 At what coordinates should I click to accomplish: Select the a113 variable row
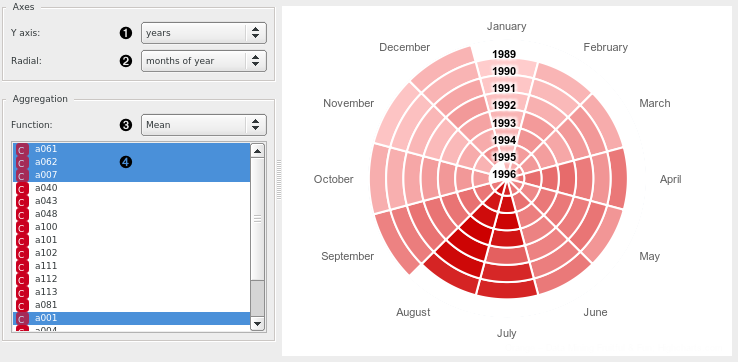[132, 292]
